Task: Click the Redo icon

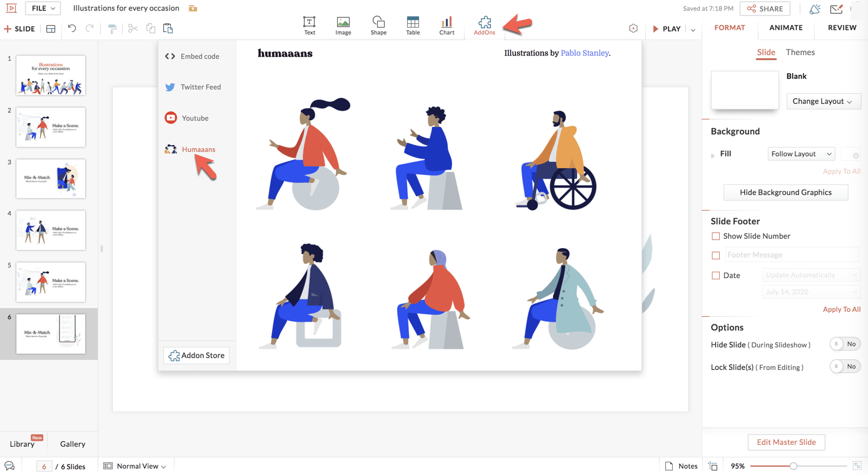Action: [89, 29]
